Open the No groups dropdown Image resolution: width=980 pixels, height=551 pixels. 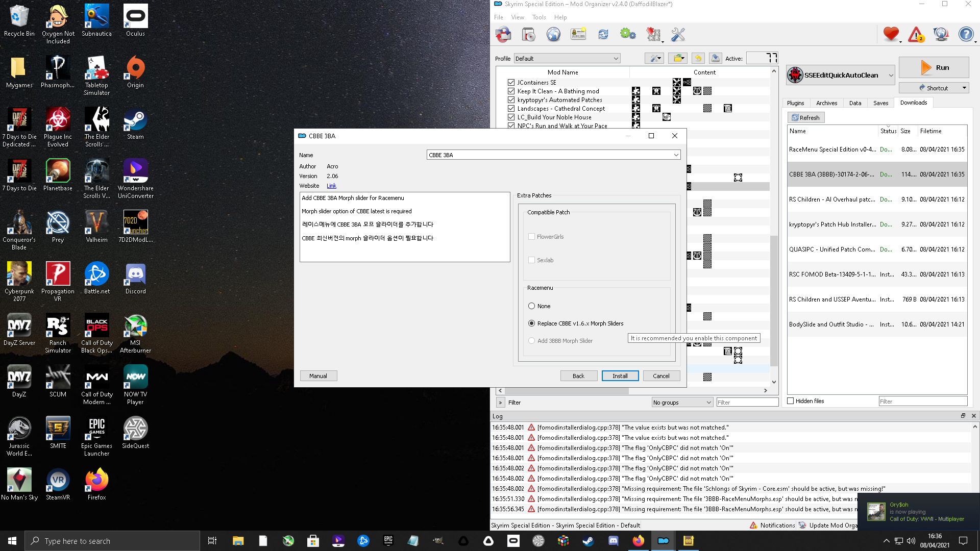pos(682,403)
